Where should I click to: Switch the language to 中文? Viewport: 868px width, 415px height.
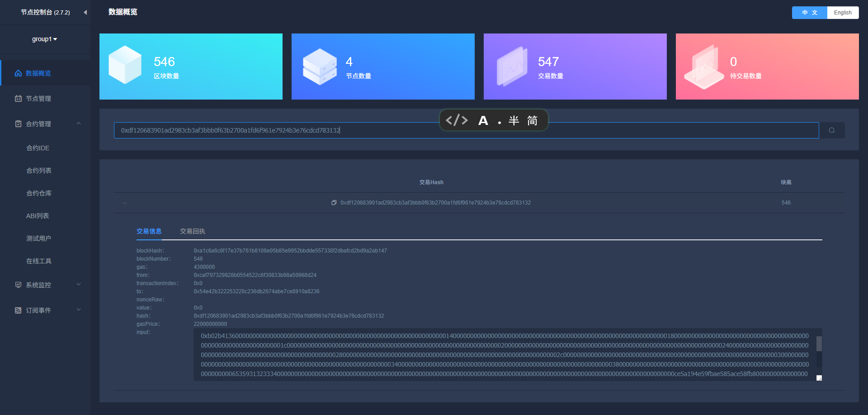810,13
